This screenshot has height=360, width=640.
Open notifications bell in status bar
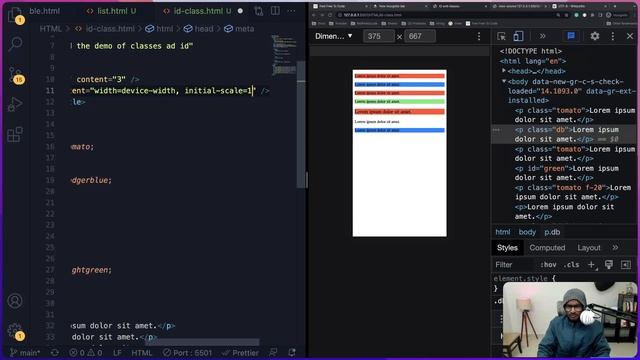tap(292, 353)
